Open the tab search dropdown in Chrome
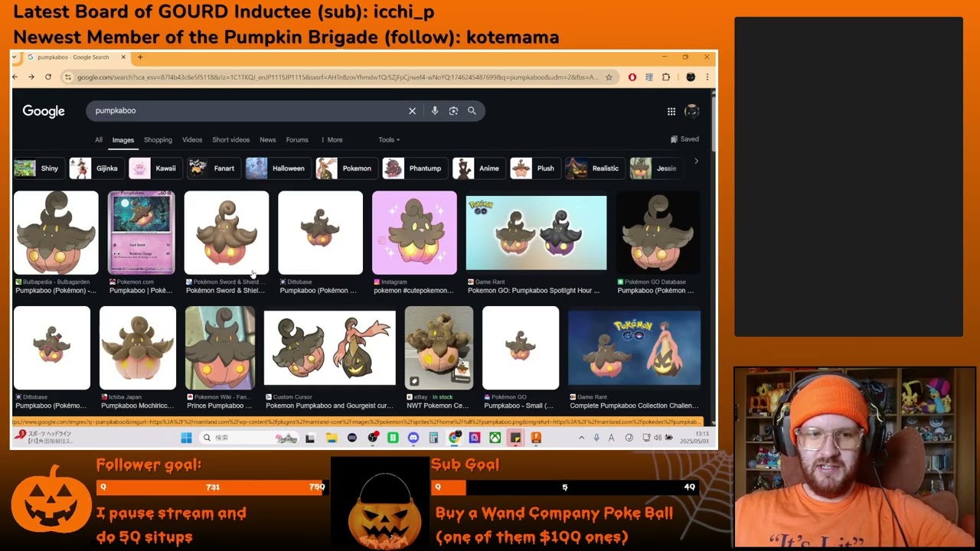This screenshot has height=551, width=980. point(14,57)
